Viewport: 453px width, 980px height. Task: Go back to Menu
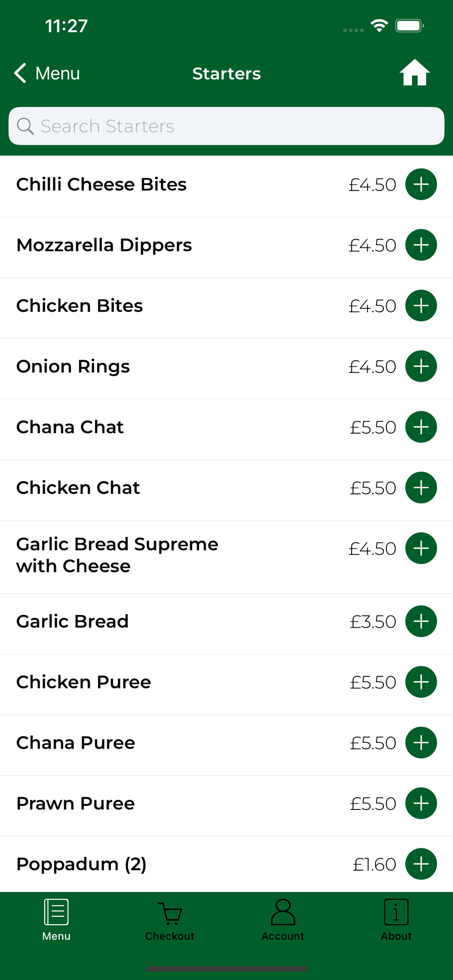coord(47,73)
